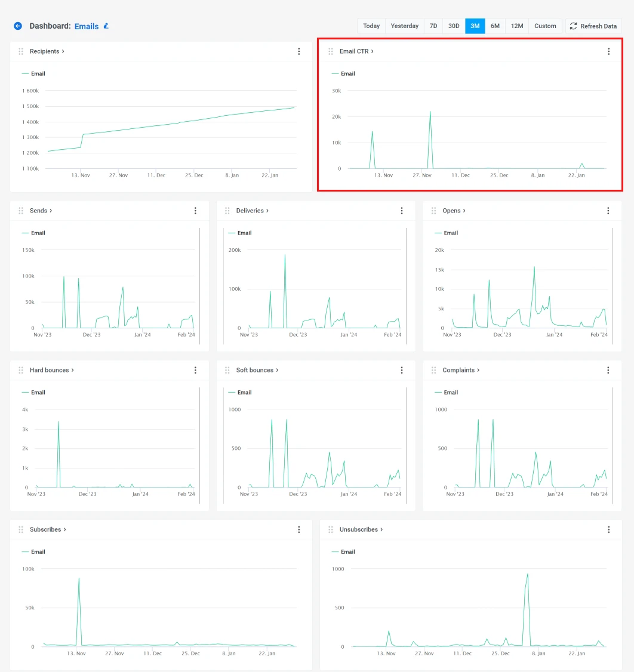
Task: Expand the Recipients chart via its chevron
Action: coord(63,51)
